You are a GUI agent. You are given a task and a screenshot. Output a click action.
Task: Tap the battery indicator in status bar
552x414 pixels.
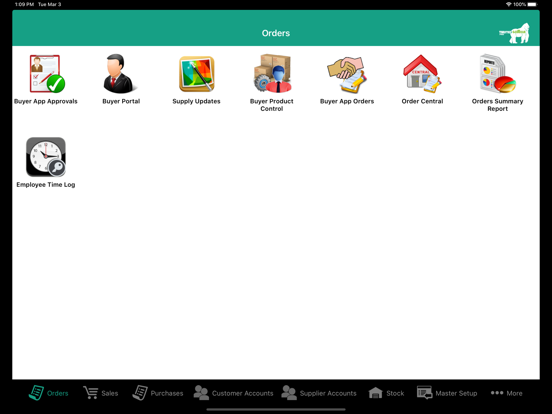click(533, 4)
